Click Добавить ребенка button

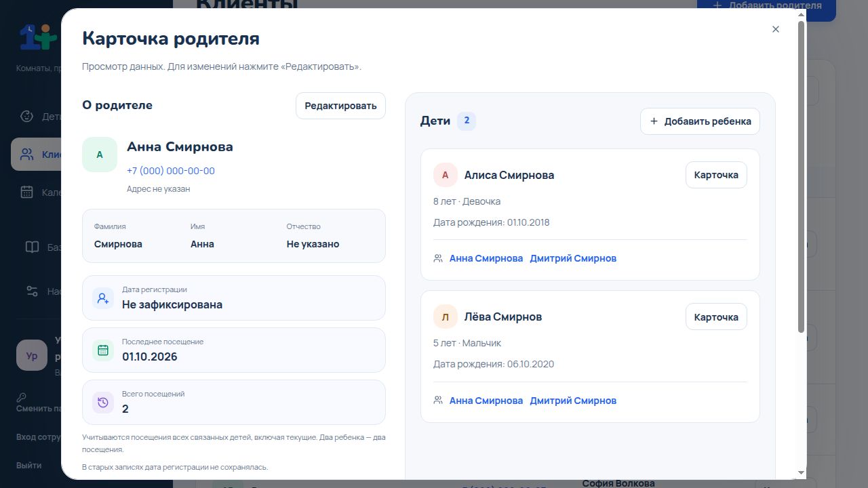700,121
